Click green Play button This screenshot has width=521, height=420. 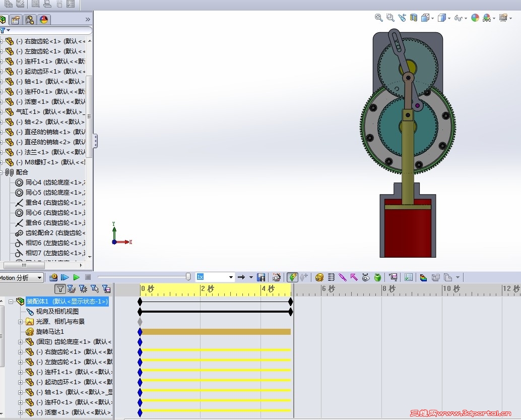[x=76, y=277]
